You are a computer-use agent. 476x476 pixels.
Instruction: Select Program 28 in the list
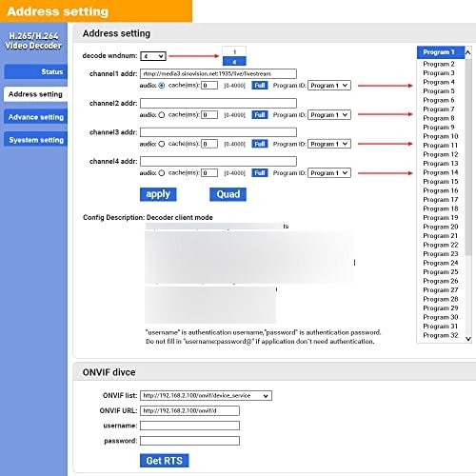(441, 299)
